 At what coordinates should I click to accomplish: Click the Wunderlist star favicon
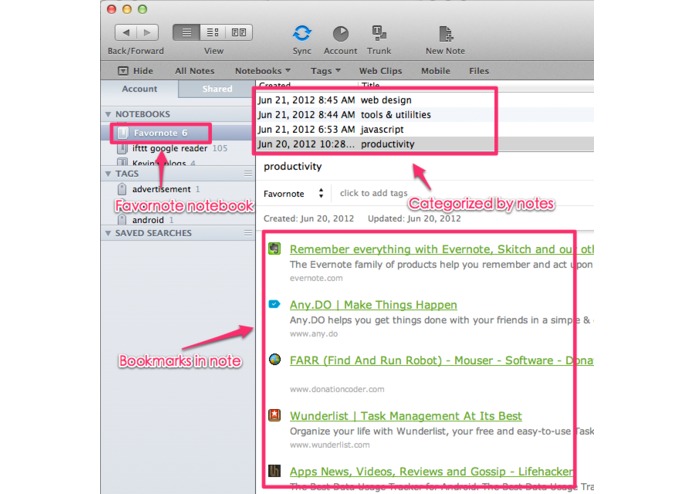pyautogui.click(x=275, y=415)
